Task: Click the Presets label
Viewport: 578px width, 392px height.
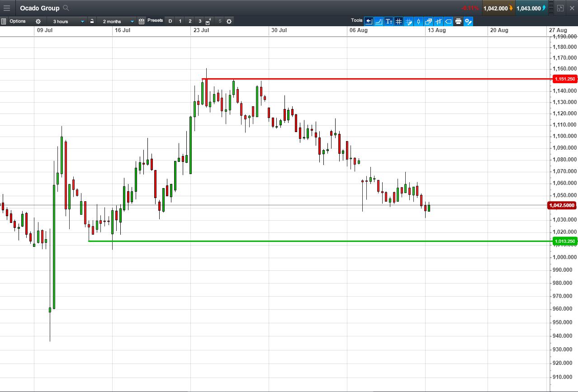Action: click(155, 20)
